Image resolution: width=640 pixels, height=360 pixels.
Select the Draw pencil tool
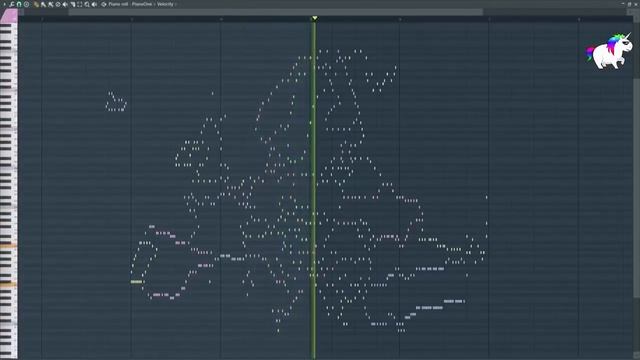[36, 4]
